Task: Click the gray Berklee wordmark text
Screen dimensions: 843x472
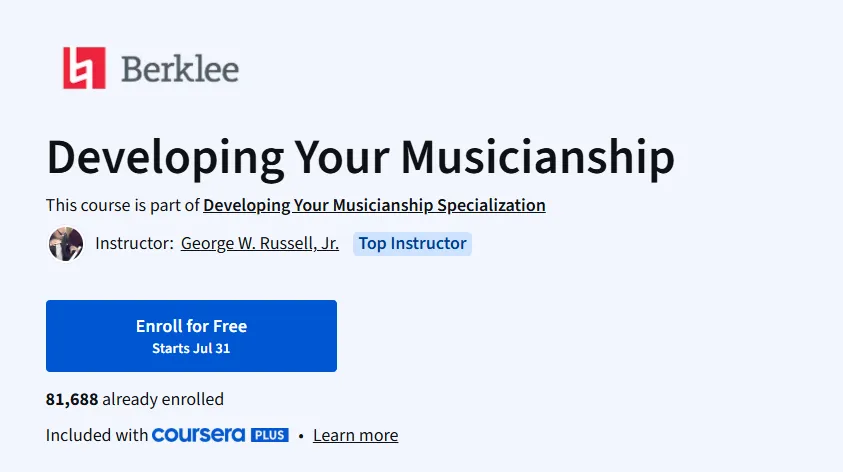Action: (180, 69)
